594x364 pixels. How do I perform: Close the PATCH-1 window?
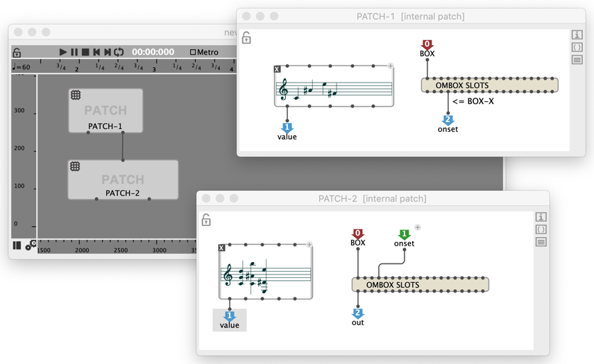click(246, 16)
